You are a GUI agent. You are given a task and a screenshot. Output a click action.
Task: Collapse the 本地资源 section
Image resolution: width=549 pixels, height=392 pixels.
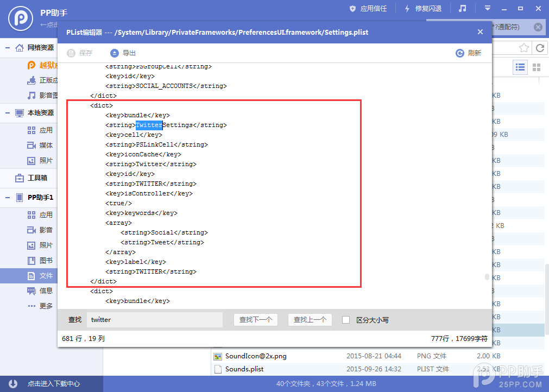8,113
